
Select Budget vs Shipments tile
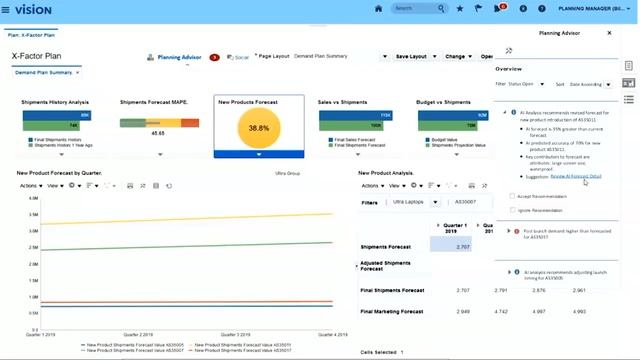tap(456, 127)
